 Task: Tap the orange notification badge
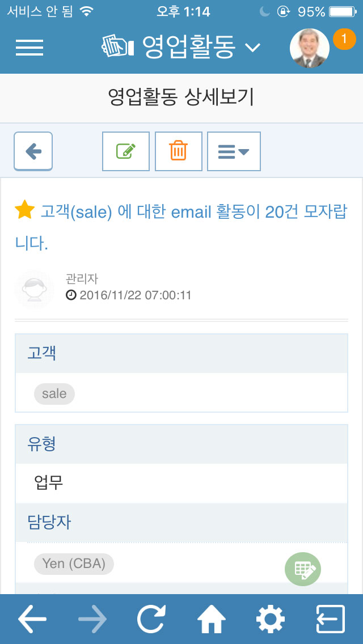click(x=344, y=39)
